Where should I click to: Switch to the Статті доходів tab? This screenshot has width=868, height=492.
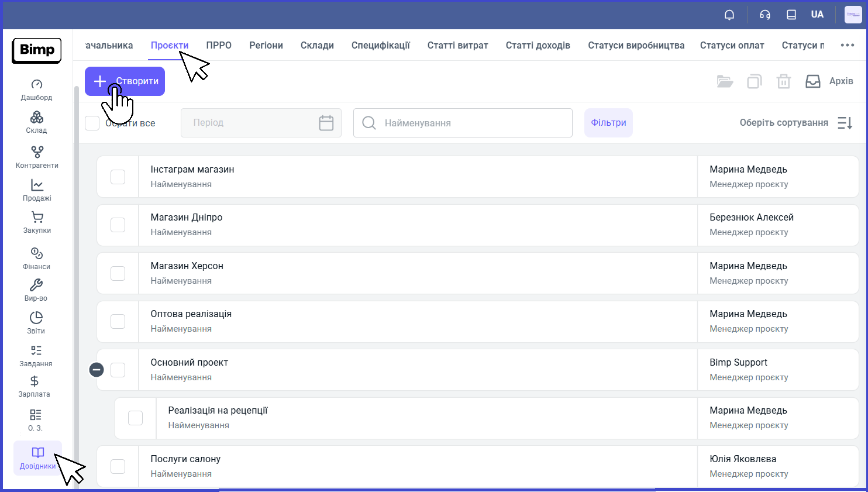tap(538, 45)
